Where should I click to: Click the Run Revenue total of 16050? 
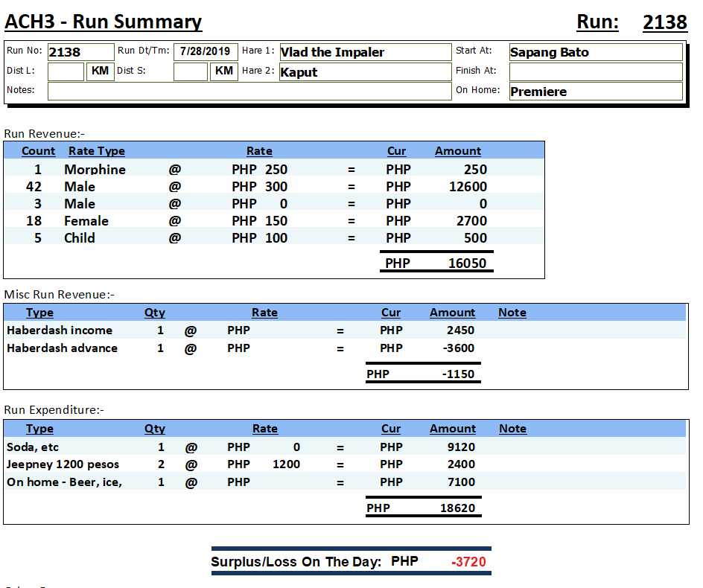[467, 263]
